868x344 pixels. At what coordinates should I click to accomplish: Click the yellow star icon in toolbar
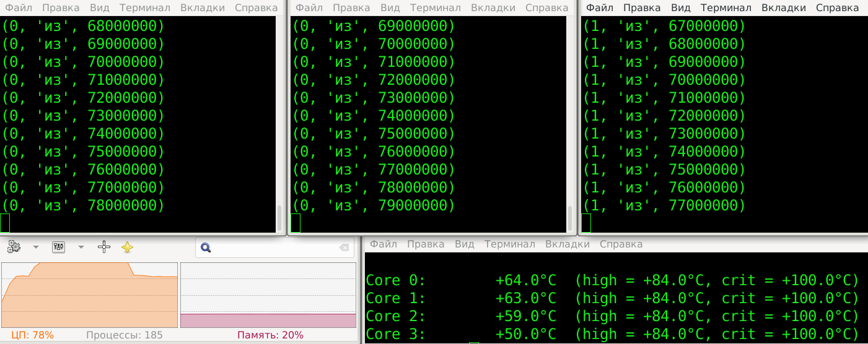click(127, 247)
